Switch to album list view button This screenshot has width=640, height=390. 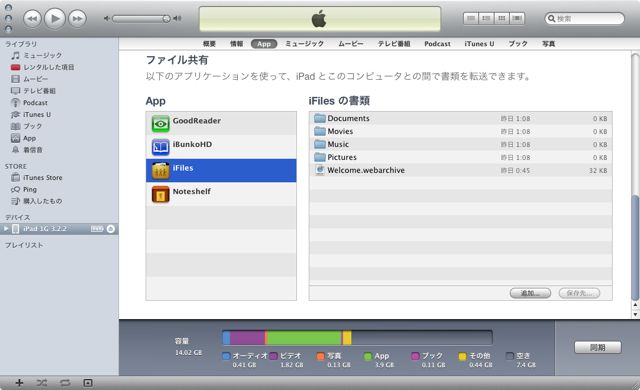pos(486,18)
